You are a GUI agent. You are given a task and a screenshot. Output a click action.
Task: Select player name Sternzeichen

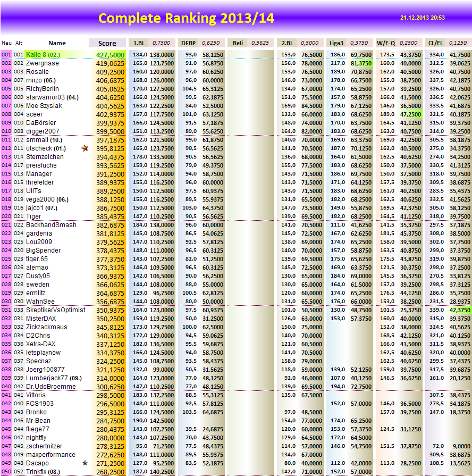tap(45, 157)
